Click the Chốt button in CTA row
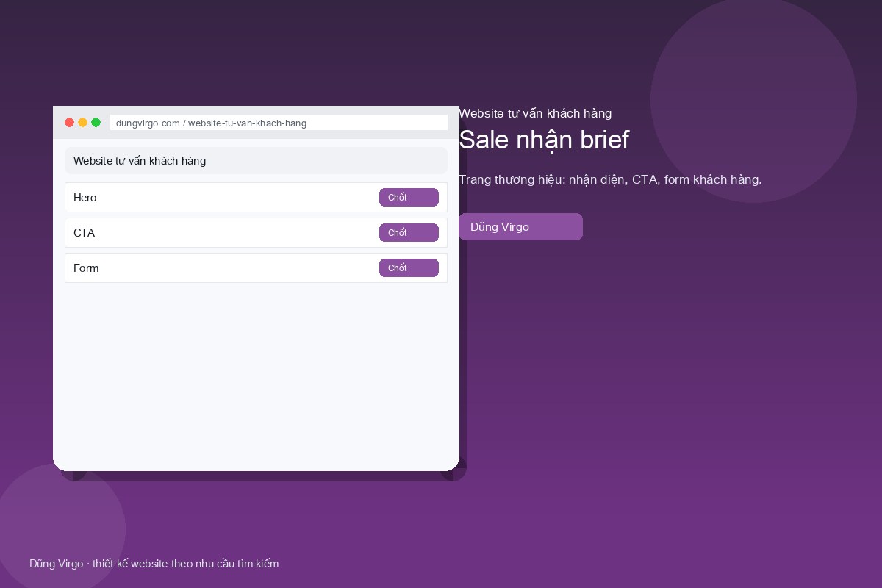The height and width of the screenshot is (588, 882). tap(409, 233)
